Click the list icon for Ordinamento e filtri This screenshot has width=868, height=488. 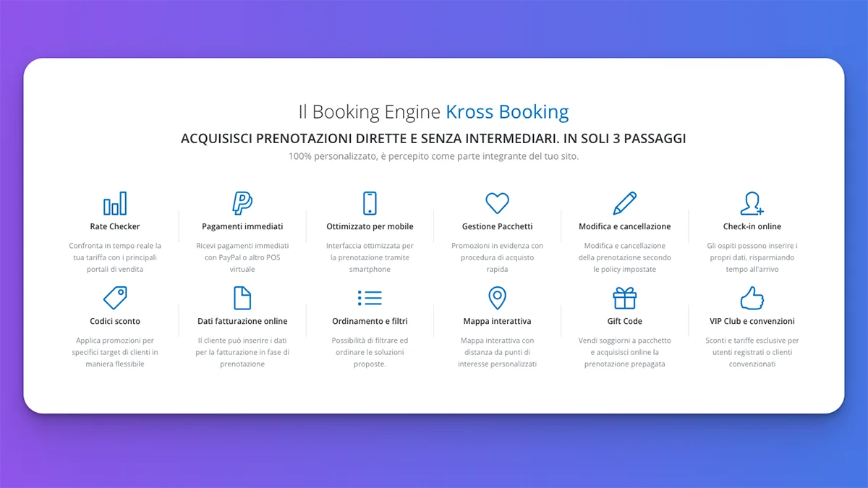[x=370, y=298]
